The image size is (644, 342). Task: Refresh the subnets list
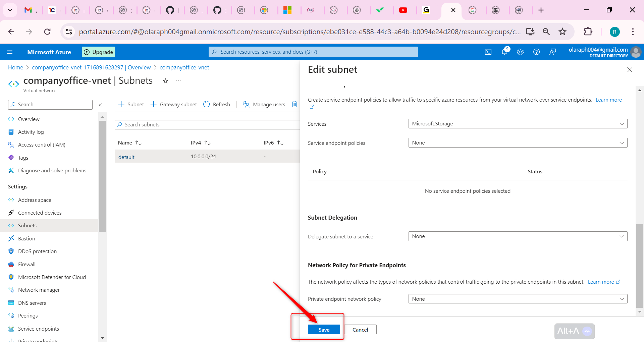point(217,104)
